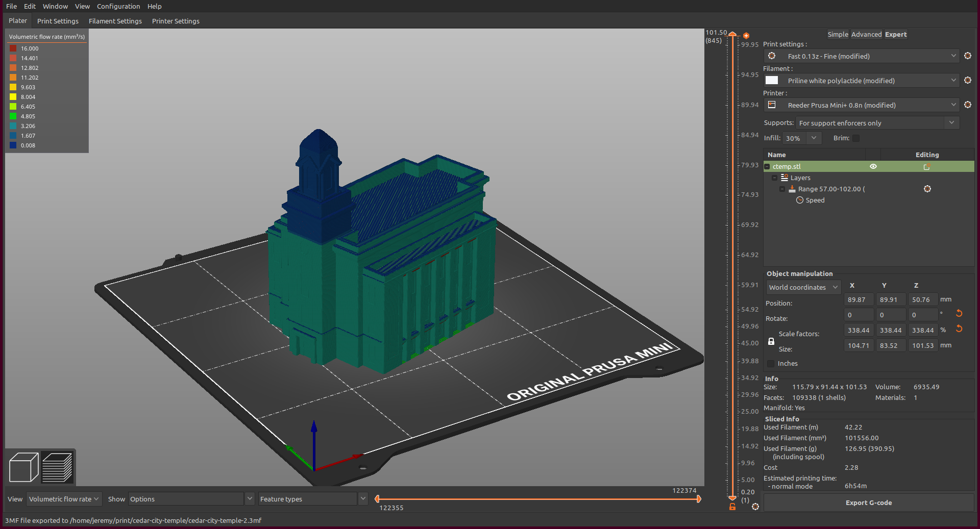Collapse the Layers node in the object tree
This screenshot has width=980, height=529.
[774, 178]
